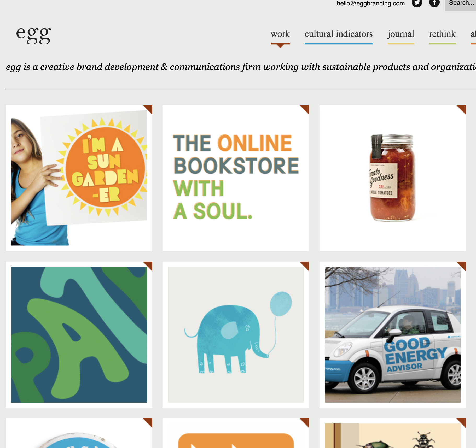This screenshot has width=476, height=448.
Task: Click the corner flag on sun gardener tile
Action: pos(148,109)
